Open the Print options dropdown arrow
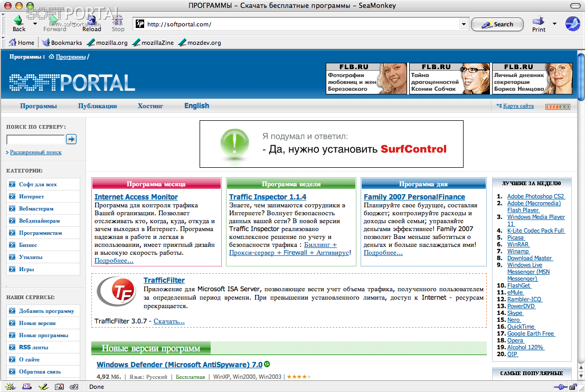Screen dimensions: 585x392 pos(554,24)
